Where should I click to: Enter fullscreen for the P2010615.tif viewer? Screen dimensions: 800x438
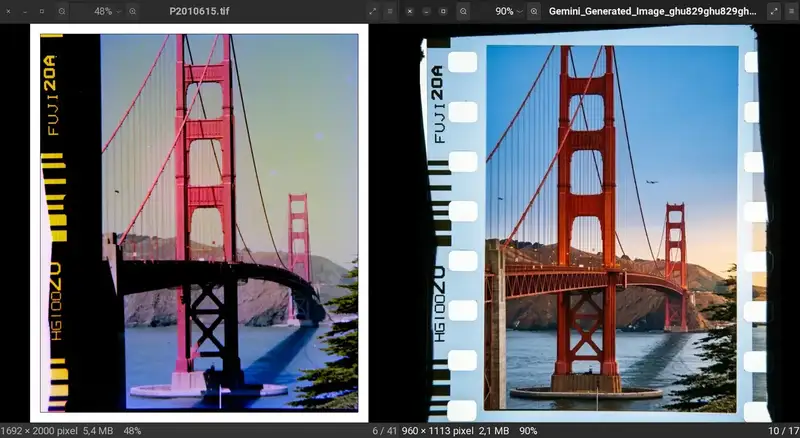372,11
